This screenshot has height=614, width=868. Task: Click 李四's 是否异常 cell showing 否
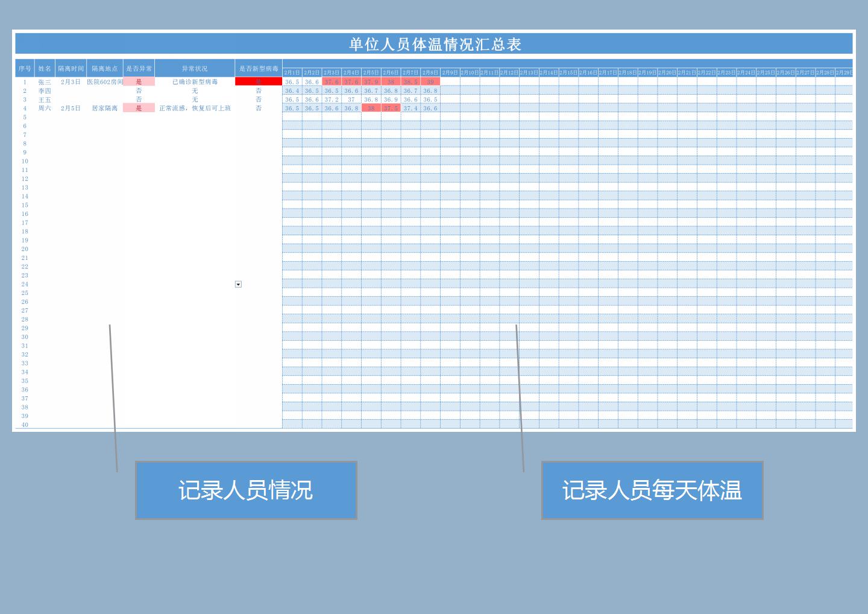(x=139, y=90)
